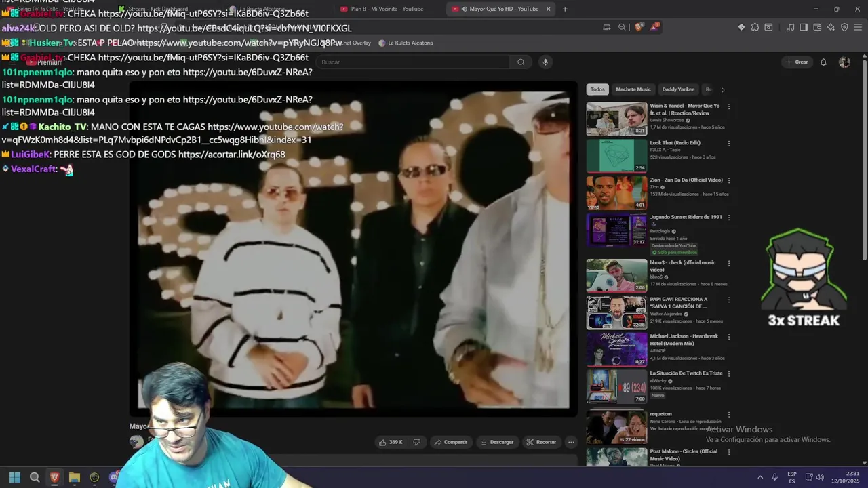Open the browser hamburger menu

click(859, 27)
